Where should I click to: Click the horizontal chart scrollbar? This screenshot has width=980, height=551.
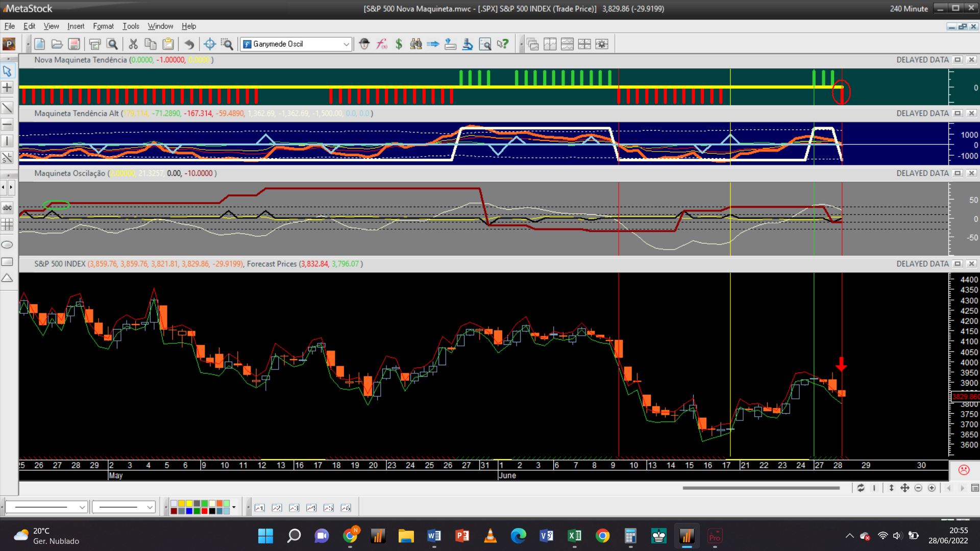click(761, 488)
